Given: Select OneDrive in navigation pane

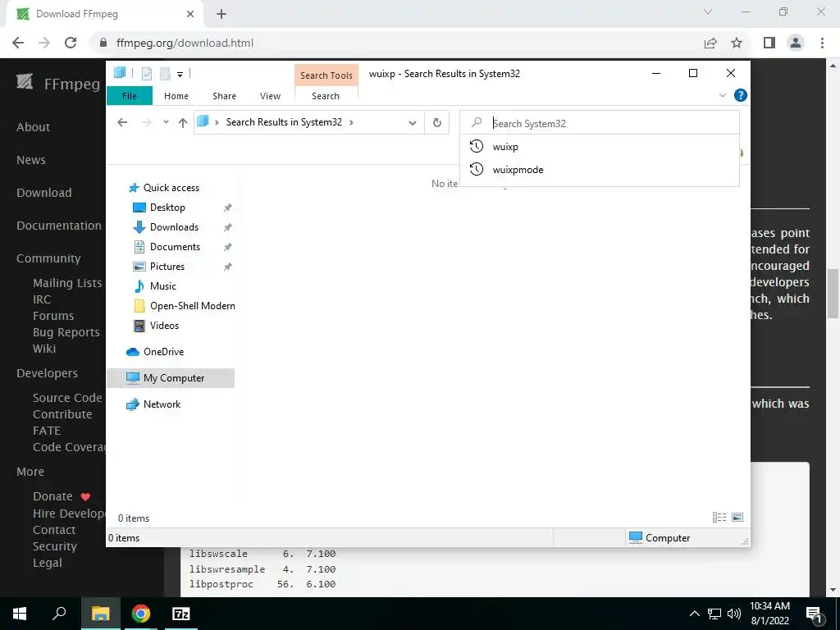Looking at the screenshot, I should tap(163, 352).
